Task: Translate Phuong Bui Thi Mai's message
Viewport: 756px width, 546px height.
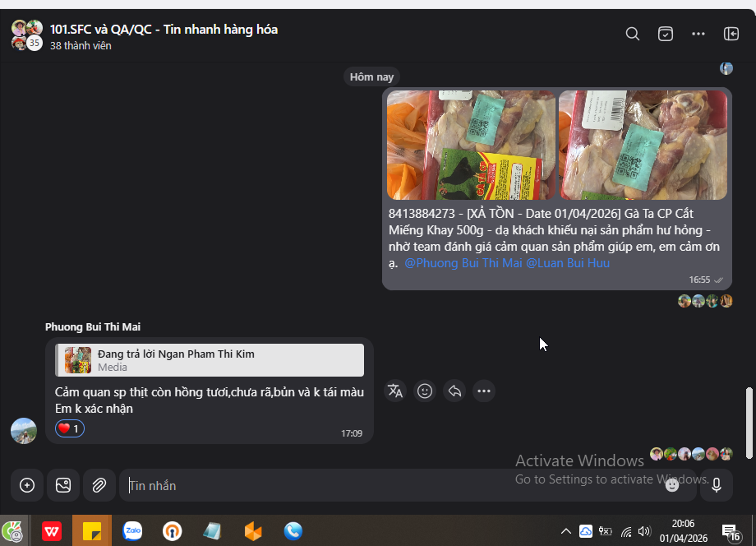Action: point(395,391)
